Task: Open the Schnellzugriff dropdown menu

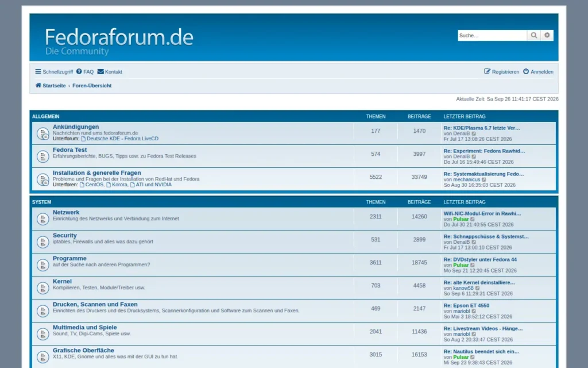Action: (54, 72)
